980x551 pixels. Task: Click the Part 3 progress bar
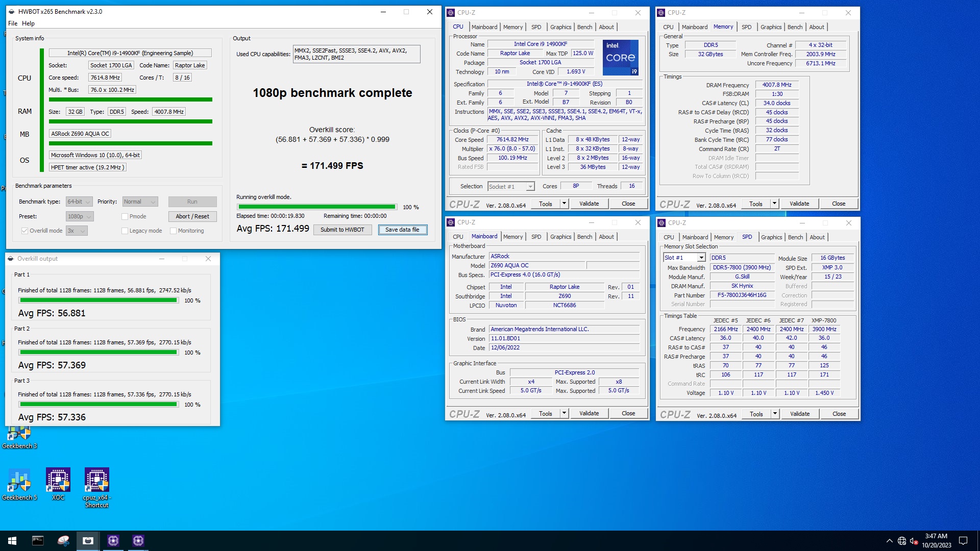point(99,405)
